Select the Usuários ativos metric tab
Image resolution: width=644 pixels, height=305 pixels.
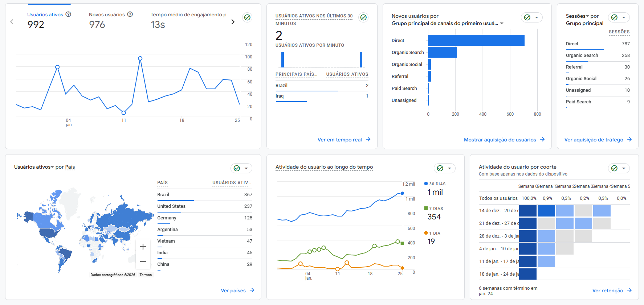click(45, 15)
